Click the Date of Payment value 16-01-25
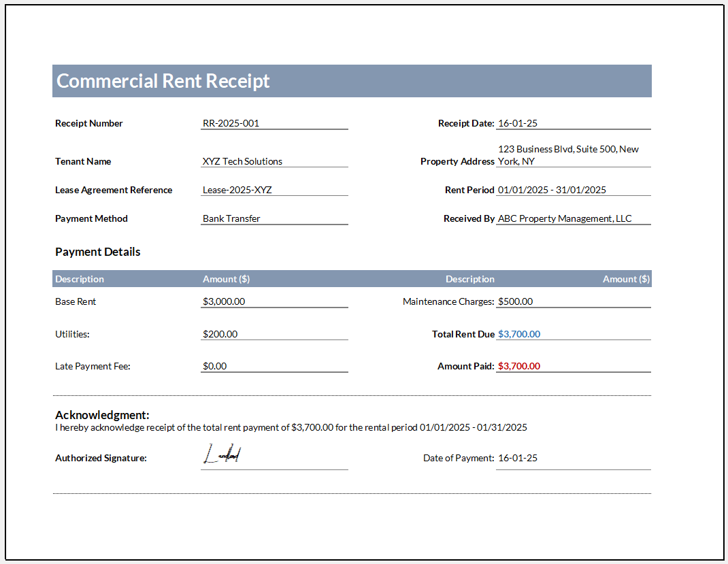The image size is (728, 564). coord(518,458)
